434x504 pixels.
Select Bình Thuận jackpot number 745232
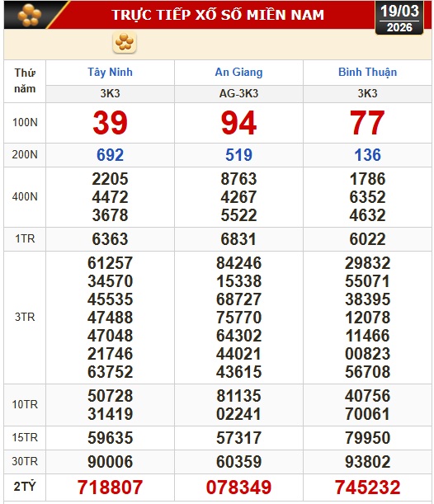pyautogui.click(x=367, y=488)
